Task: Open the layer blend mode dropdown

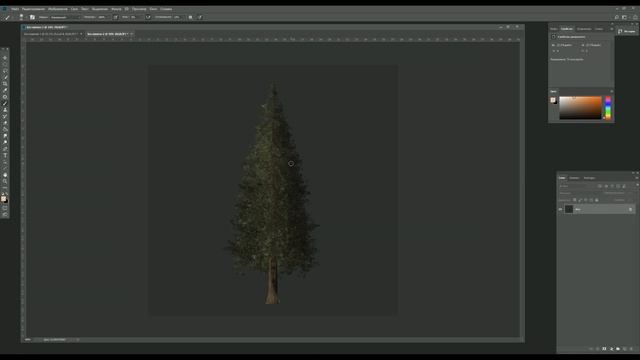Action: pyautogui.click(x=579, y=193)
